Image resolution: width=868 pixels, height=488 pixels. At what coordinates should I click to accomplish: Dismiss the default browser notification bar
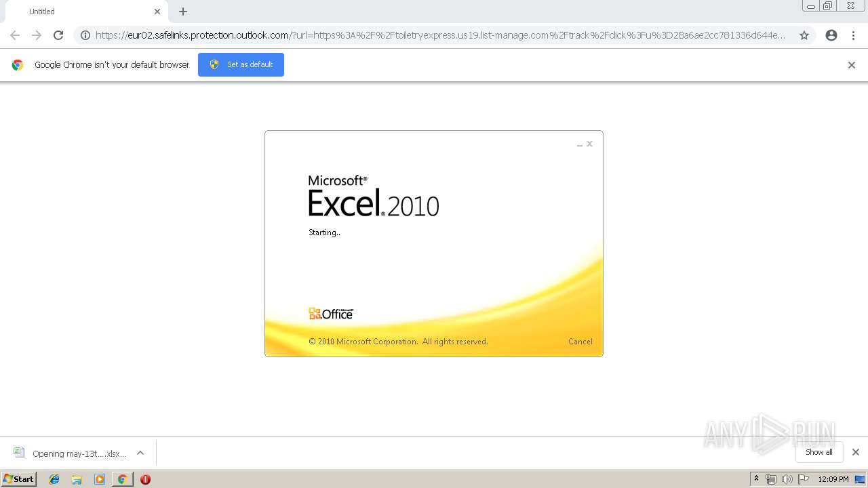[852, 65]
